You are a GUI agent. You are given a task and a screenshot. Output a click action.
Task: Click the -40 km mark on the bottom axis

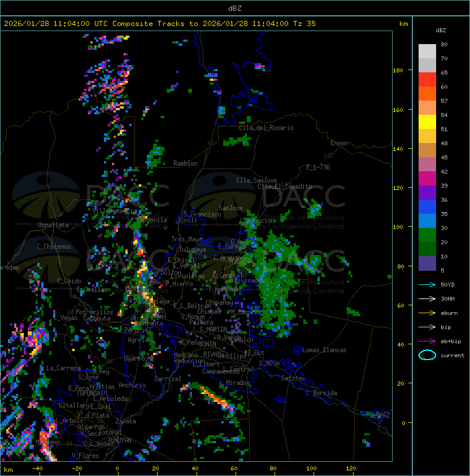tap(37, 469)
